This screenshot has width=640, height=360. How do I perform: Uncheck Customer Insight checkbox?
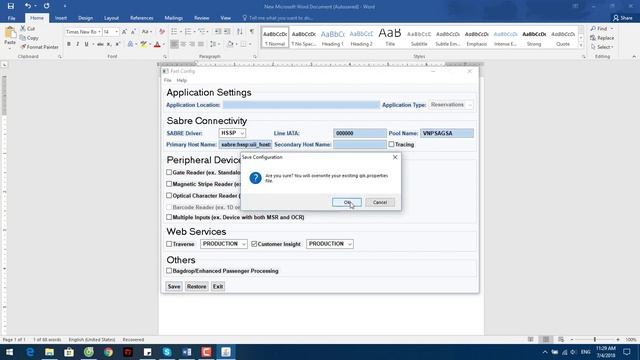tap(254, 244)
